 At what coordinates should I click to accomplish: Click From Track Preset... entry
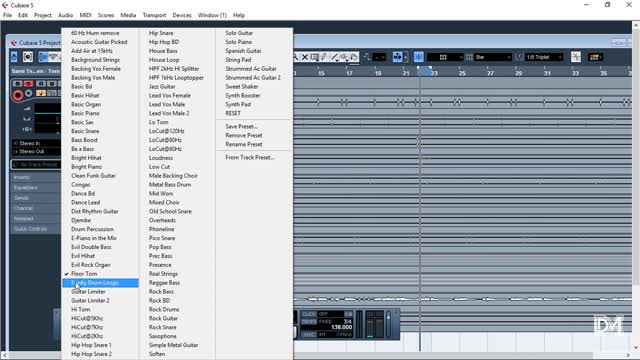coord(250,158)
